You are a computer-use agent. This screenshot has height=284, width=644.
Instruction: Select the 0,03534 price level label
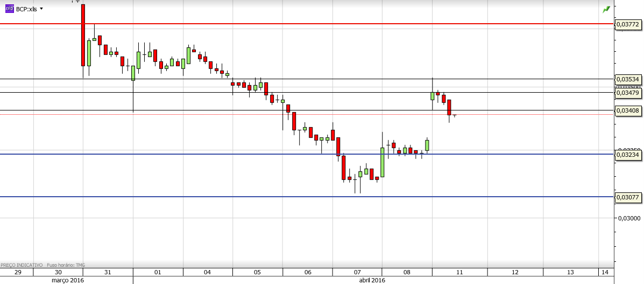click(x=627, y=79)
